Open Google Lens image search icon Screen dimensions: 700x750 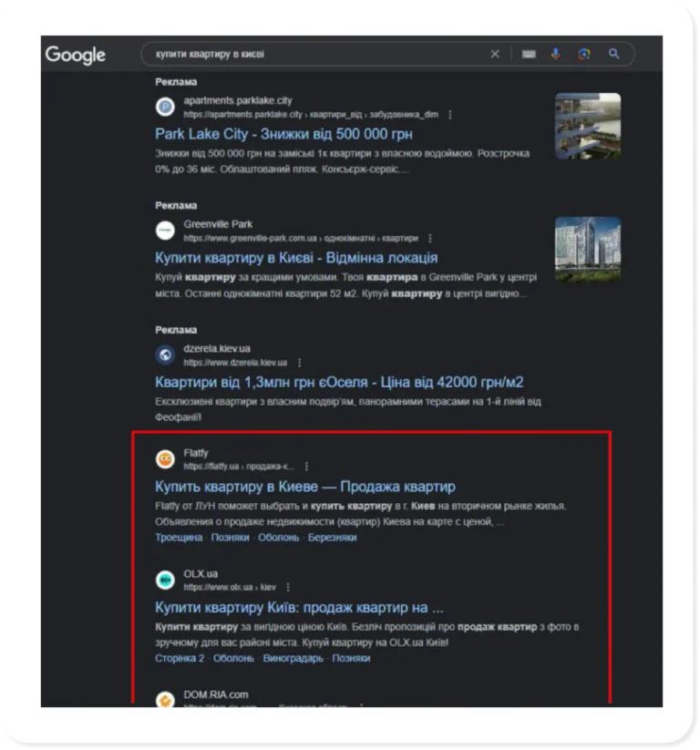pos(583,54)
